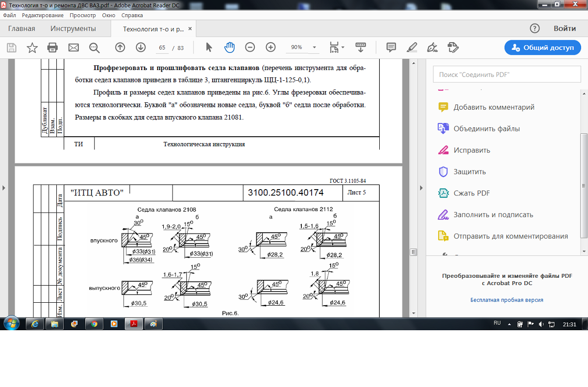Image resolution: width=588 pixels, height=387 pixels.
Task: Click the Adobe Acrobat Reader taskbar button
Action: 133,324
